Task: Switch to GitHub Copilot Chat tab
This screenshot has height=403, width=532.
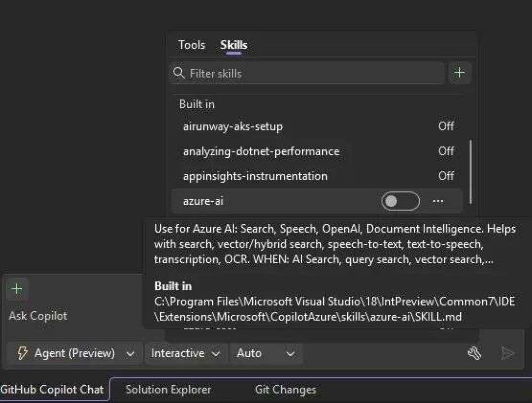Action: pyautogui.click(x=52, y=389)
